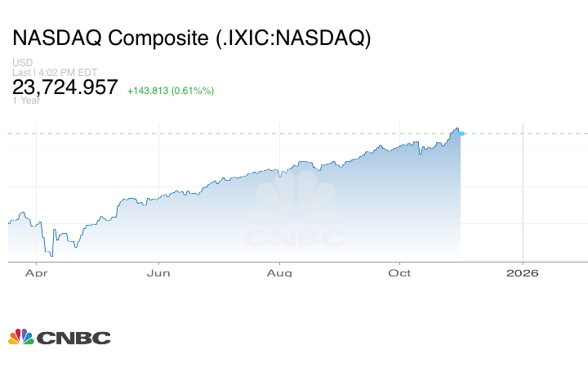Click the Apr label on the time axis
588x368 pixels.
click(x=35, y=273)
